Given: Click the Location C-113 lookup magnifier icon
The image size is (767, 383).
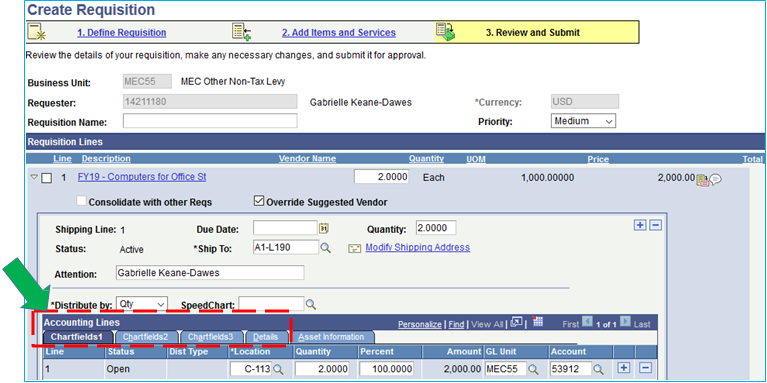Looking at the screenshot, I should pyautogui.click(x=278, y=369).
